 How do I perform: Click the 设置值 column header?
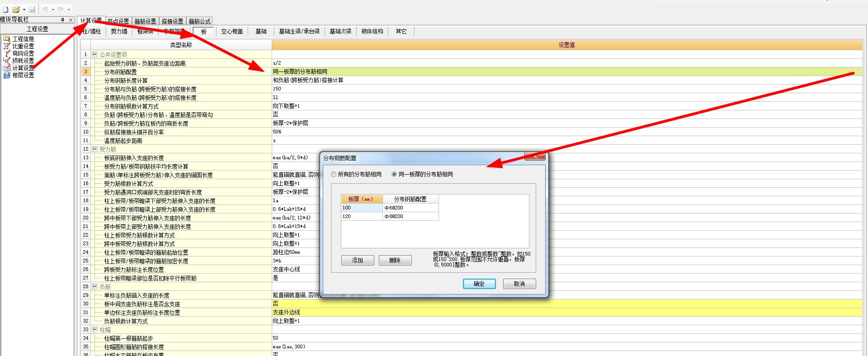pos(567,45)
